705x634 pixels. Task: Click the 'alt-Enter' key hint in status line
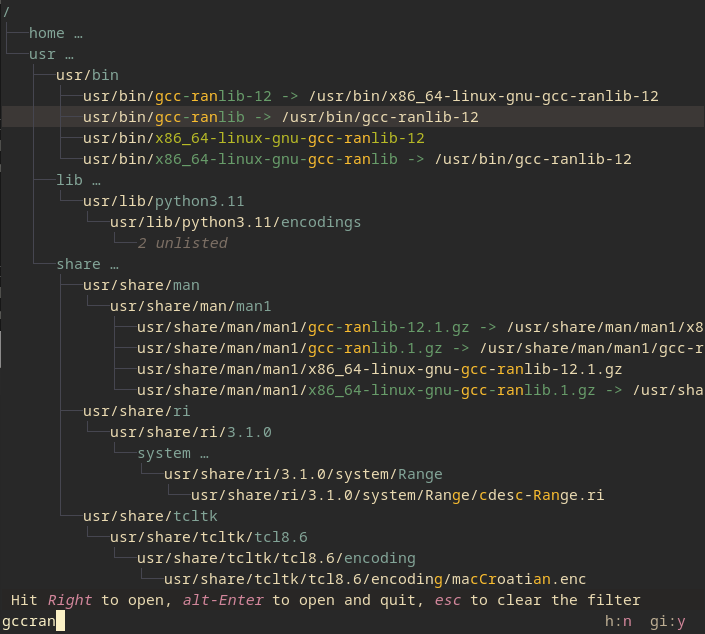(x=223, y=601)
